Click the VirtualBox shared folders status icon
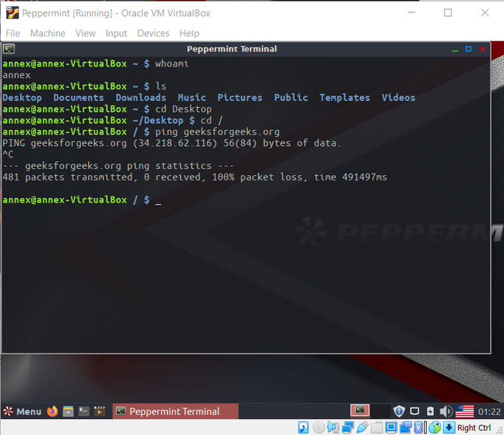 [x=376, y=427]
